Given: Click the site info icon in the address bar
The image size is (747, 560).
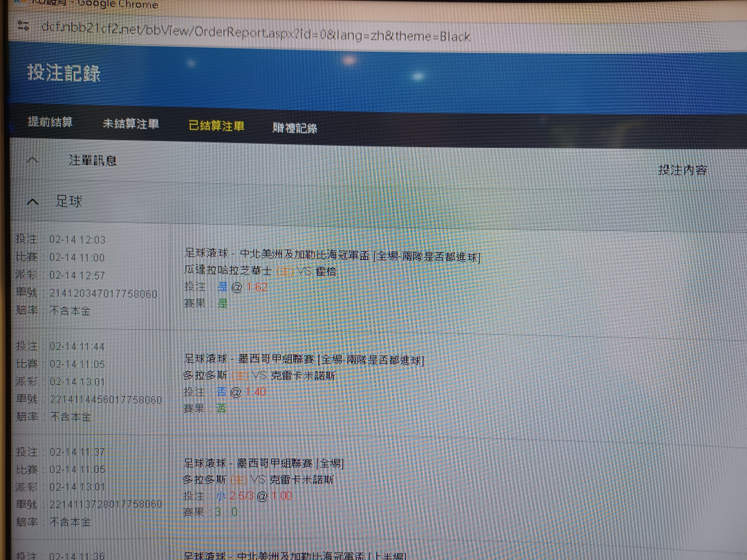Looking at the screenshot, I should [23, 26].
